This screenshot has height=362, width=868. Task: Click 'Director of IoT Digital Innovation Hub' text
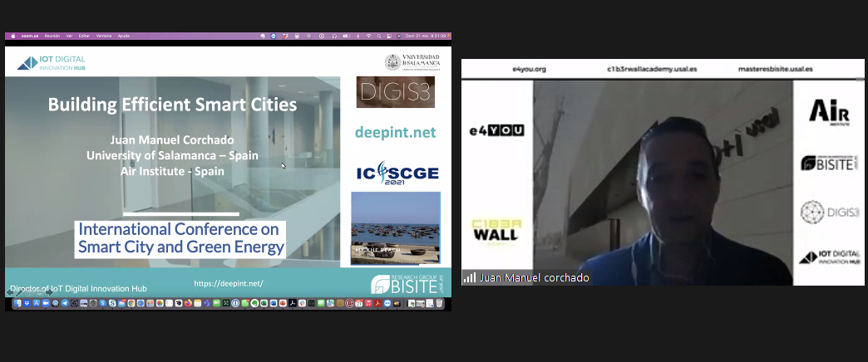[x=79, y=288]
